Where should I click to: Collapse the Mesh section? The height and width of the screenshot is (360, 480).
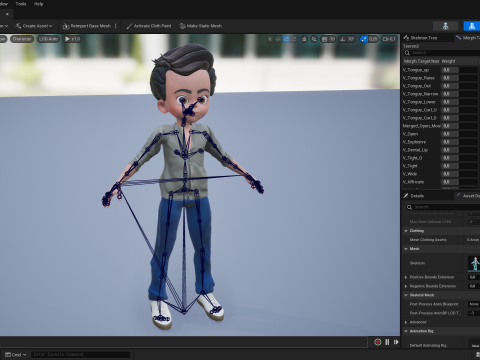tap(406, 249)
